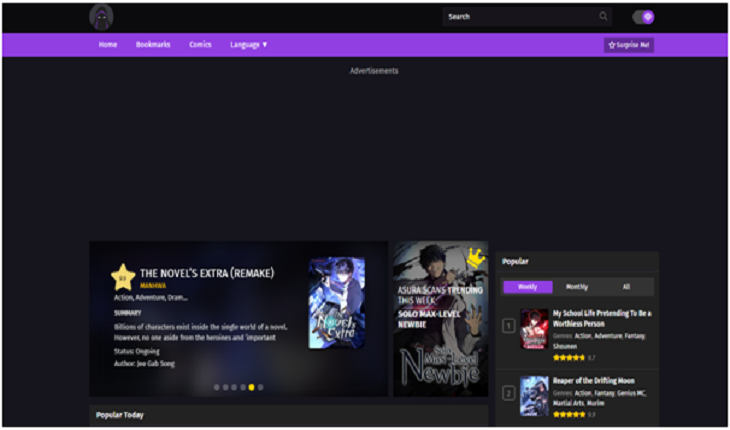
Task: Click Reaper of the Drifting Moon cover thumbnail
Action: (534, 396)
